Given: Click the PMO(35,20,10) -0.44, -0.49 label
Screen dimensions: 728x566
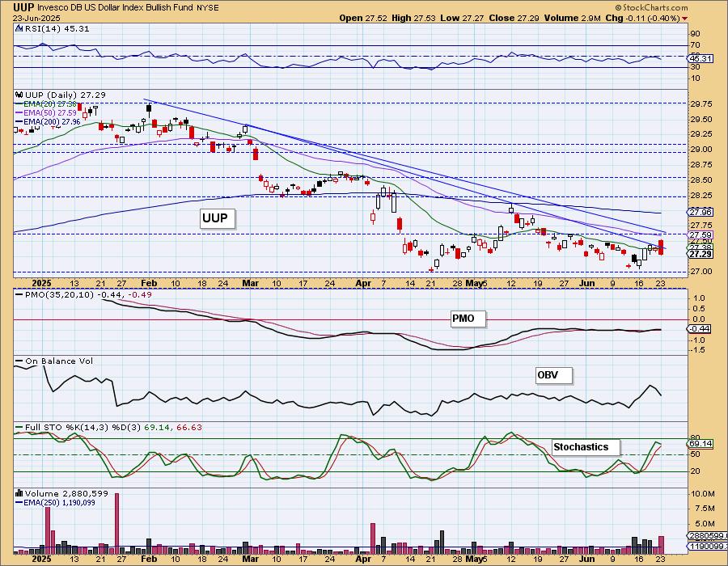Looking at the screenshot, I should tap(83, 294).
